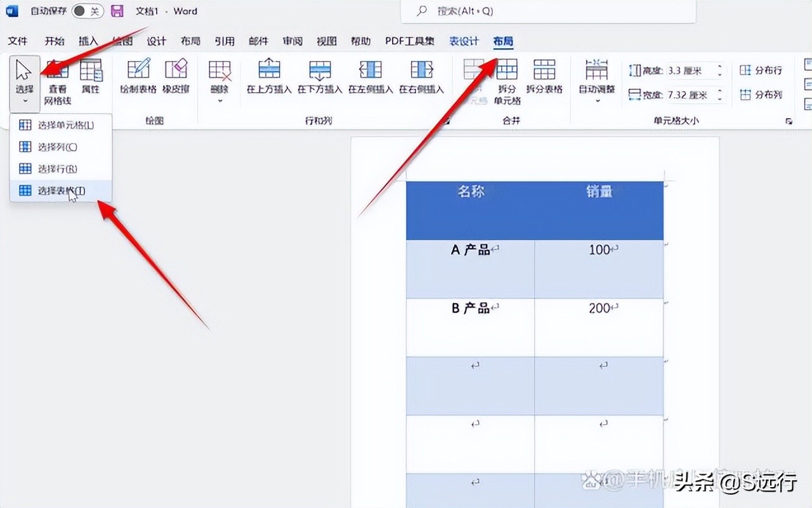Click 在右侧插入 to insert column right
The image size is (812, 508).
coord(421,77)
